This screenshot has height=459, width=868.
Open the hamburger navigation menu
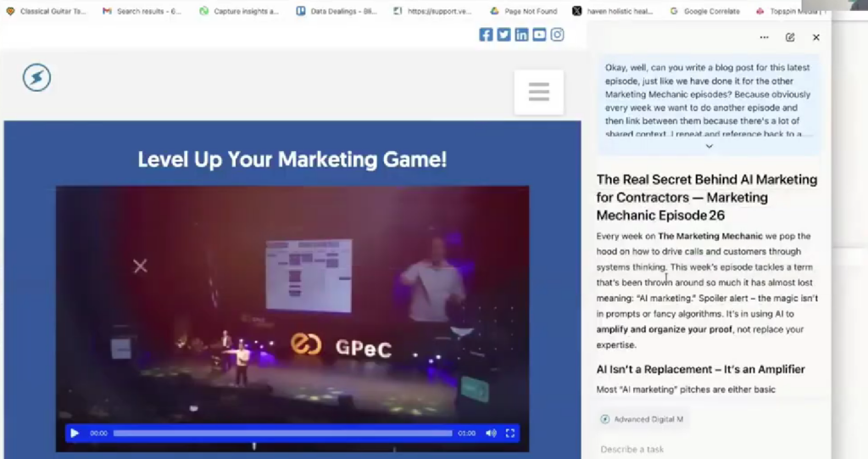(x=538, y=92)
